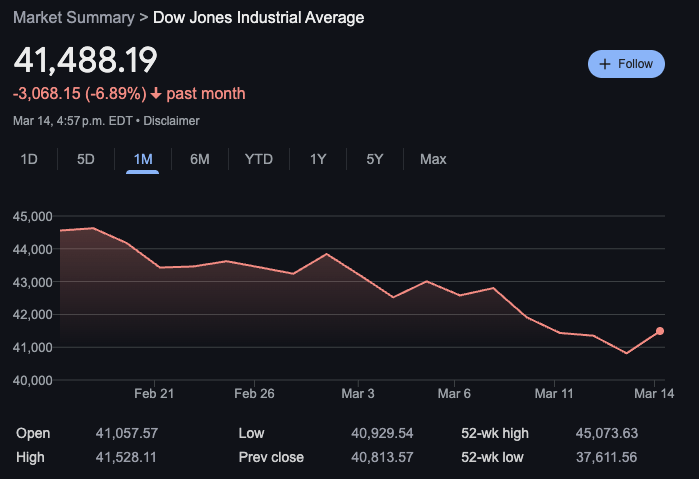Choose the 1M time range tab
Image resolution: width=699 pixels, height=479 pixels.
(143, 159)
